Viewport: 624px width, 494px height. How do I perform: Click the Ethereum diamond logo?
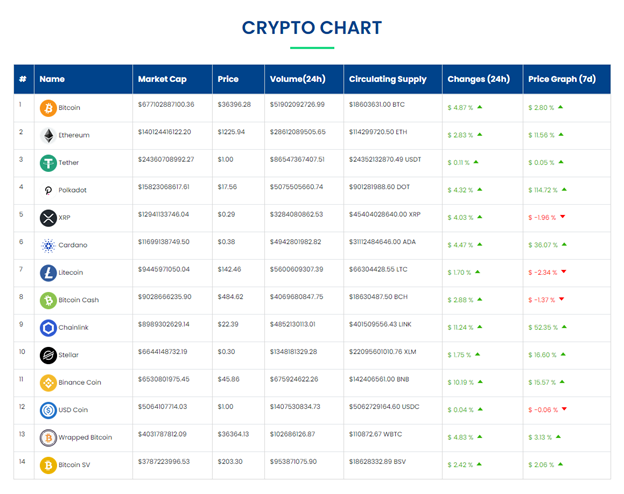(48, 135)
